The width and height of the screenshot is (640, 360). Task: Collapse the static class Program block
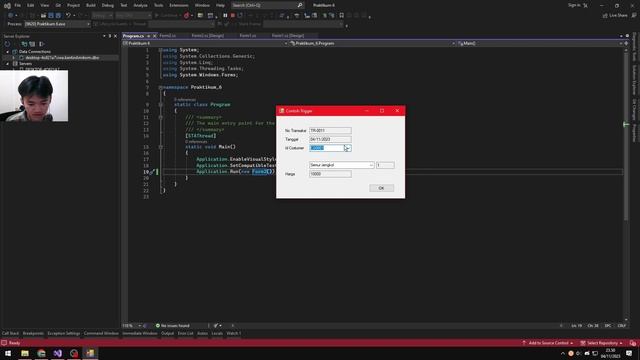160,104
